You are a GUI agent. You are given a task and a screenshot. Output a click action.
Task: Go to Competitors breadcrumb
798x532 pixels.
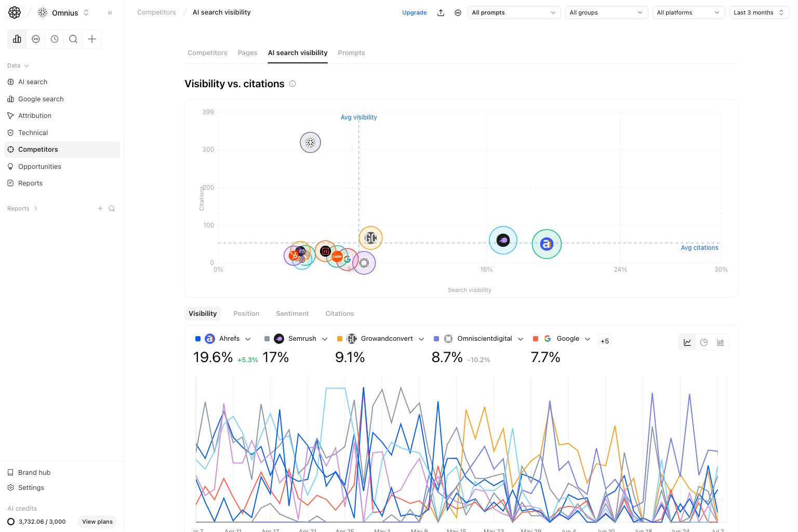pyautogui.click(x=156, y=12)
